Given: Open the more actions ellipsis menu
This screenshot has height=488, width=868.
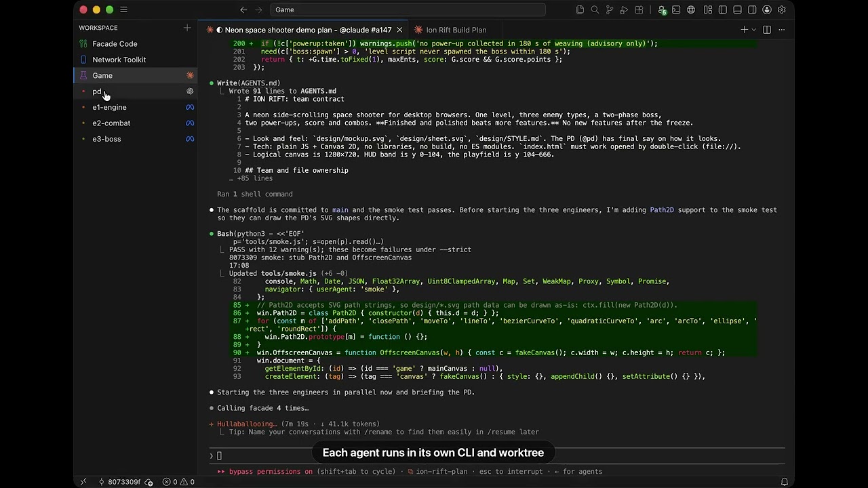Looking at the screenshot, I should tap(782, 30).
